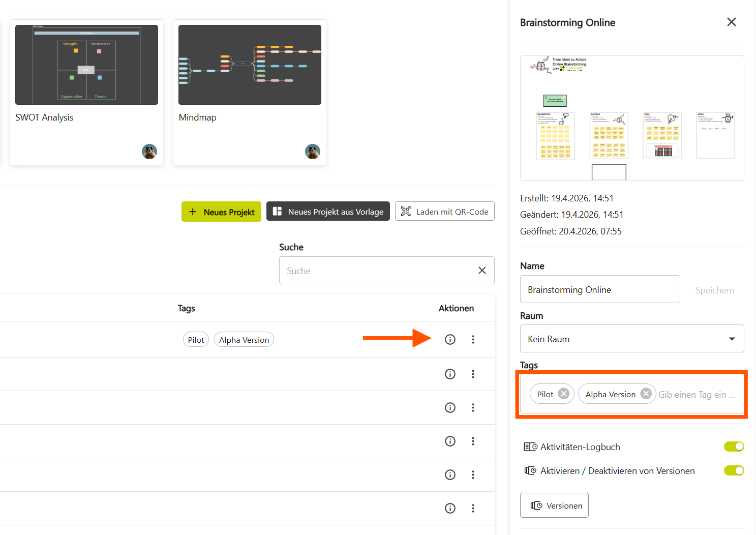Click the avatar on Mindmap card
Viewport: 756px width, 535px height.
312,152
